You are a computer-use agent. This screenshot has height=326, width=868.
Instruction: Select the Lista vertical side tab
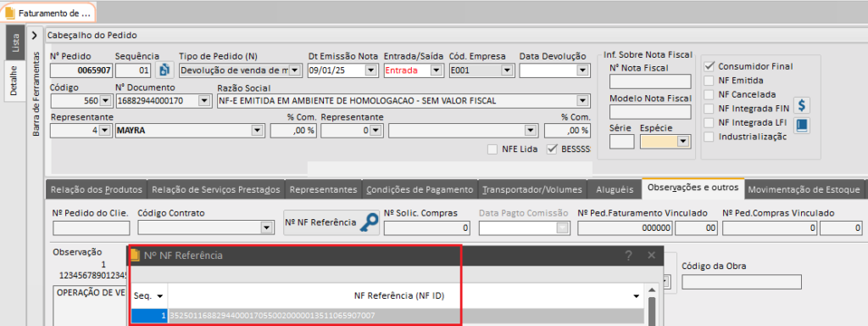[x=15, y=42]
